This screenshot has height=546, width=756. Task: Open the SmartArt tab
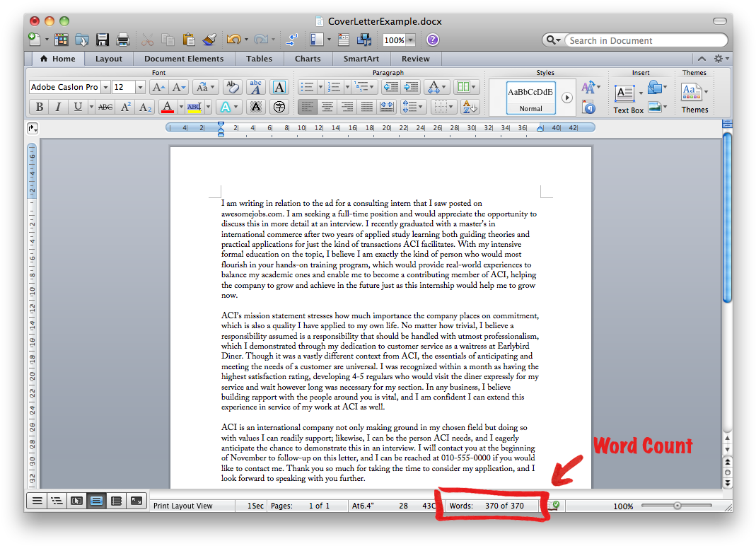[361, 59]
